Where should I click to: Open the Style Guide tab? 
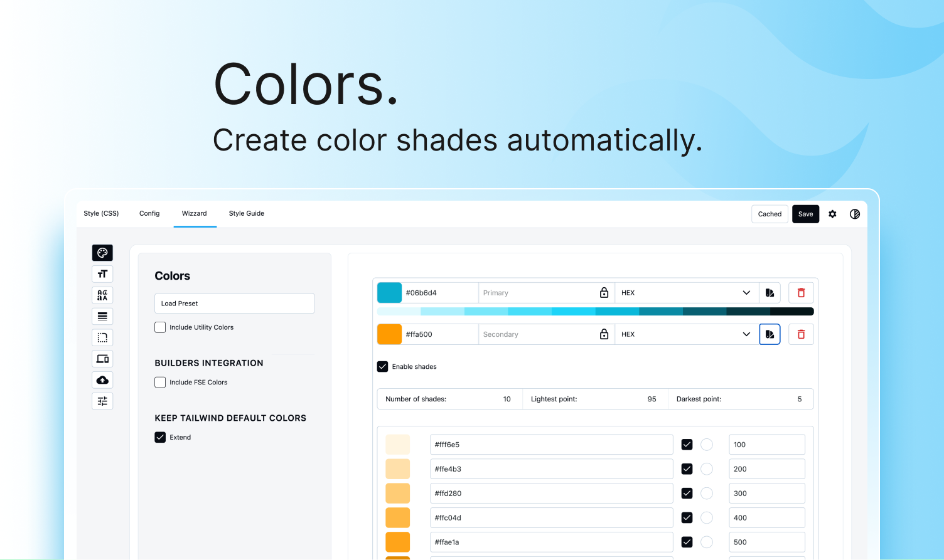(x=247, y=213)
